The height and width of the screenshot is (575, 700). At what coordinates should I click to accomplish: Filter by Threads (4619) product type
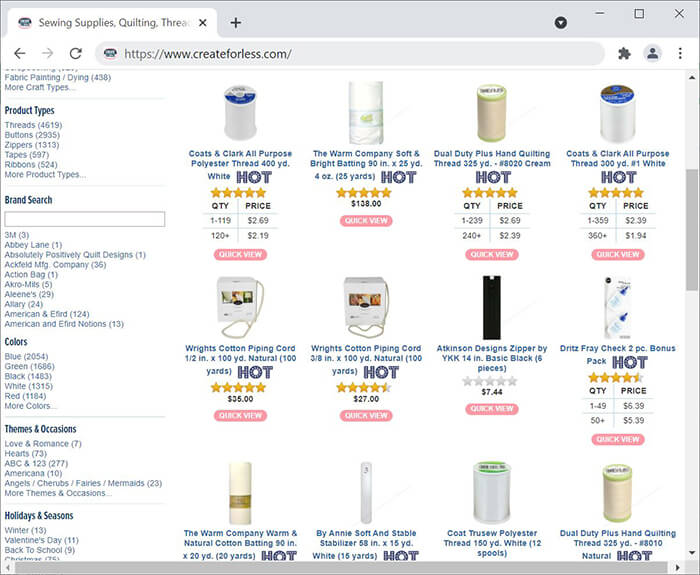33,125
